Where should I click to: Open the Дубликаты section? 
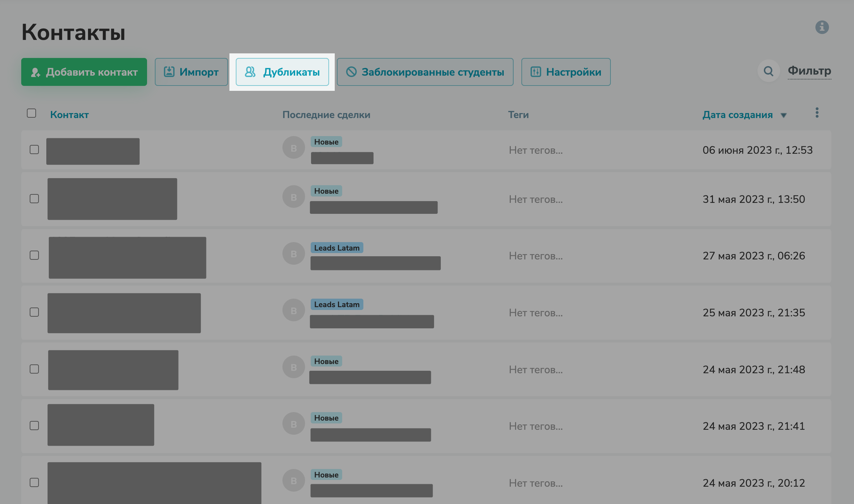(x=282, y=72)
